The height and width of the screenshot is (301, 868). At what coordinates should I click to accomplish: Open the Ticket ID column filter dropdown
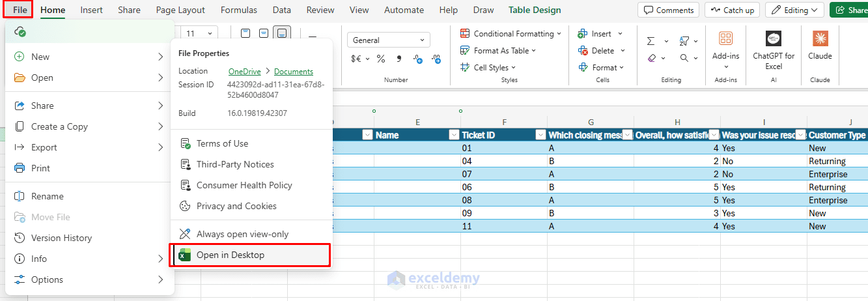click(540, 135)
